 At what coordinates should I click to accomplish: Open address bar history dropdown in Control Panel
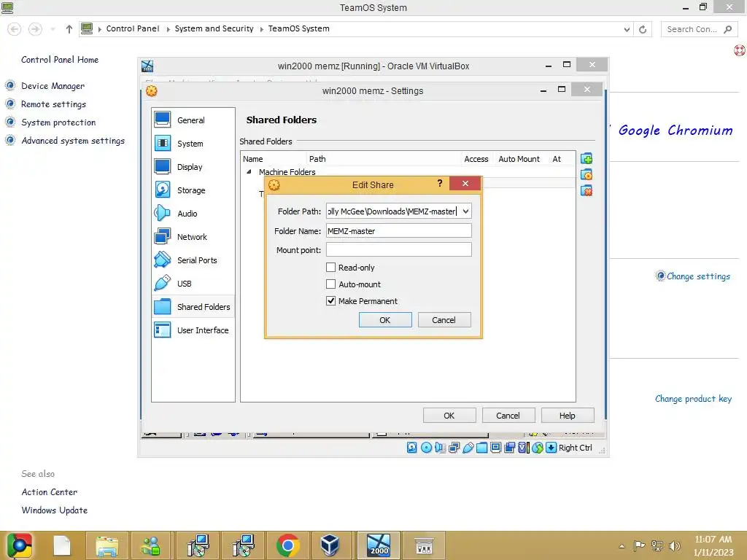(x=627, y=29)
